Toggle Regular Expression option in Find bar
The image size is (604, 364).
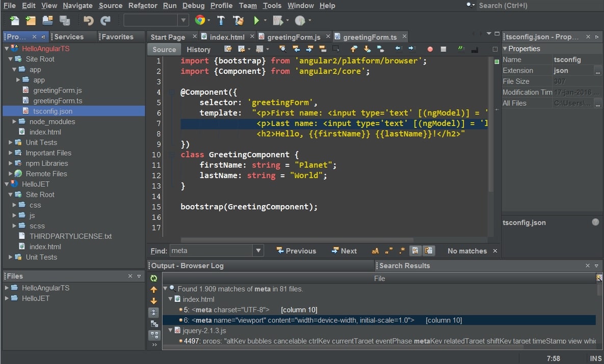(x=402, y=251)
